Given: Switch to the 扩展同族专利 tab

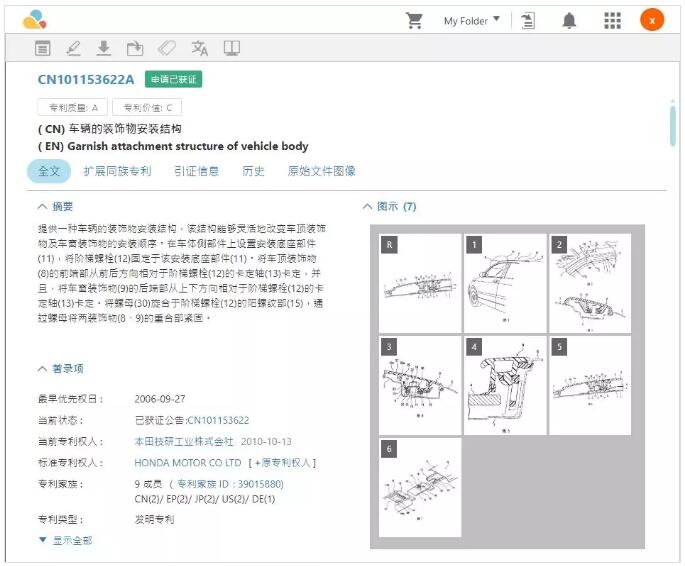Looking at the screenshot, I should click(117, 171).
